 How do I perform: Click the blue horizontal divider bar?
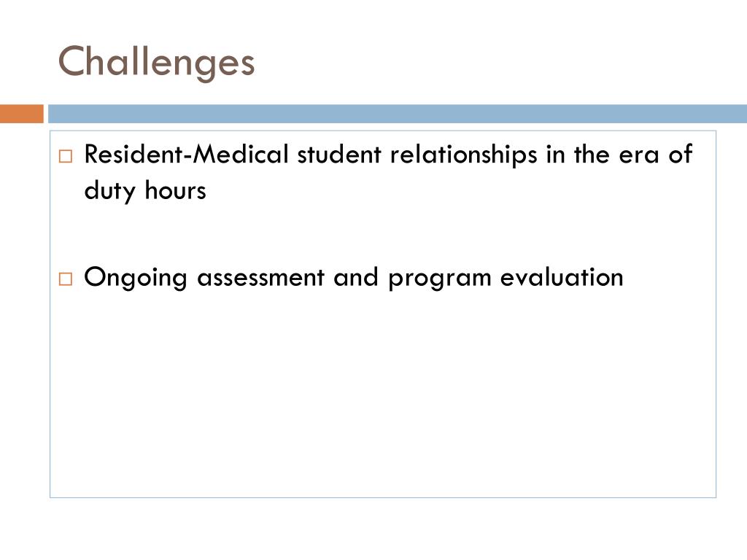[398, 114]
